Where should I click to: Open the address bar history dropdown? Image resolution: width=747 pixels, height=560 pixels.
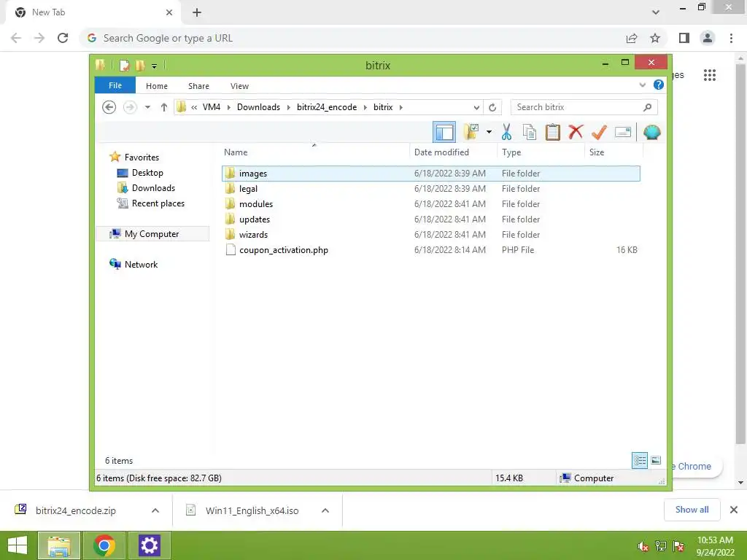476,107
